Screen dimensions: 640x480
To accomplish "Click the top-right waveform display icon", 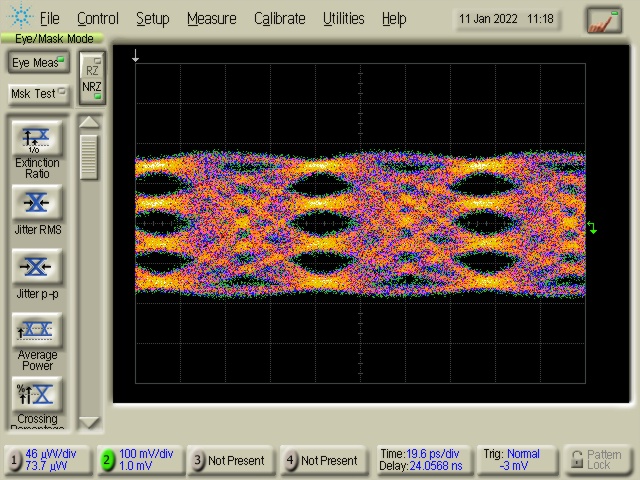I will pyautogui.click(x=603, y=19).
